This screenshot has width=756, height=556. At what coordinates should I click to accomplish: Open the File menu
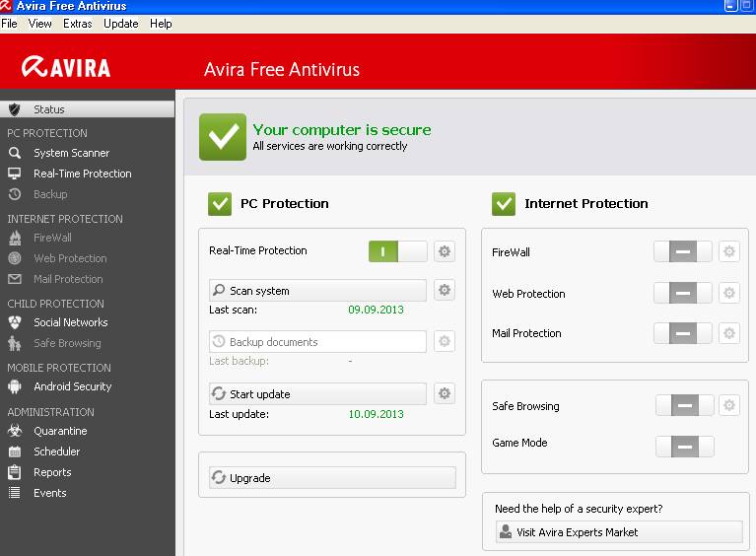coord(9,24)
